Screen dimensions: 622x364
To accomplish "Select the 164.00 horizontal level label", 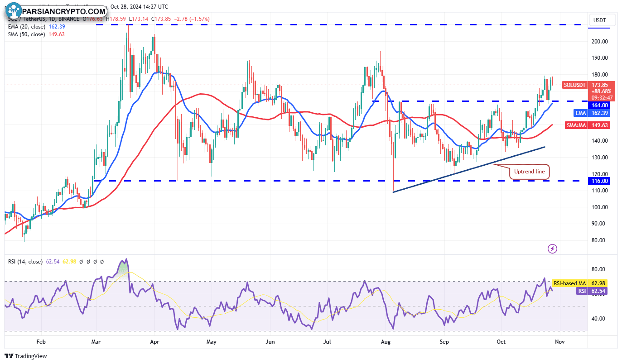I will click(x=598, y=105).
